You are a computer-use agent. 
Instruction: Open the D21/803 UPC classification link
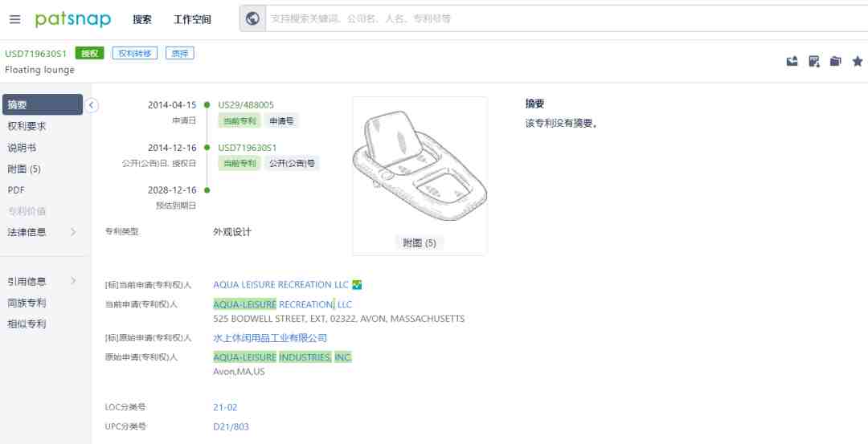coord(231,427)
